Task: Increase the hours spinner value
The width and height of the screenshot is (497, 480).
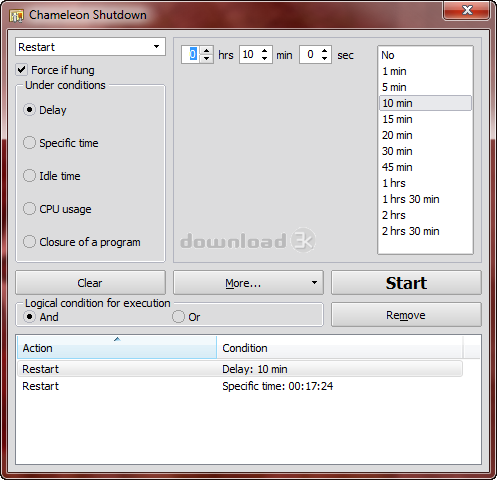Action: click(207, 50)
